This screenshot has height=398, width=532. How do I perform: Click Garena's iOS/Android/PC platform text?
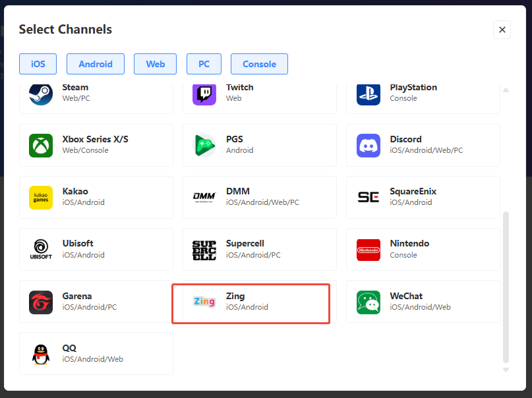pyautogui.click(x=89, y=307)
